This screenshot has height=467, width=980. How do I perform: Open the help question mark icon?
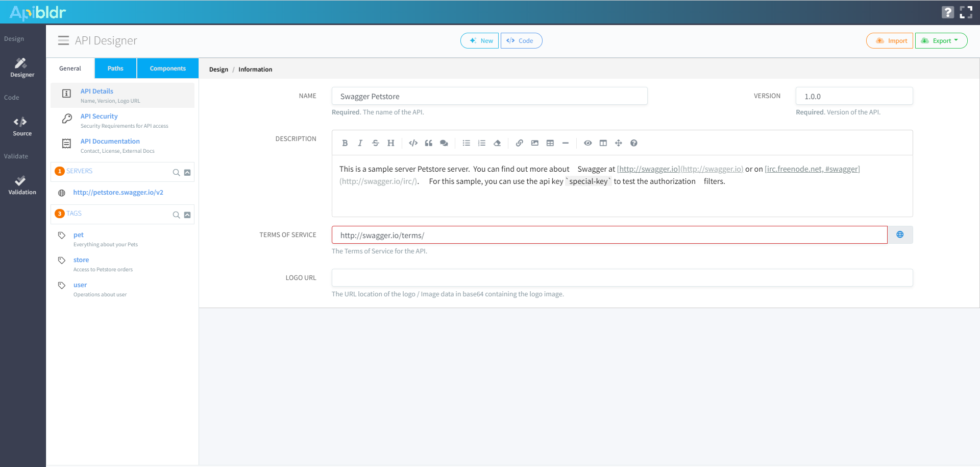[x=948, y=12]
